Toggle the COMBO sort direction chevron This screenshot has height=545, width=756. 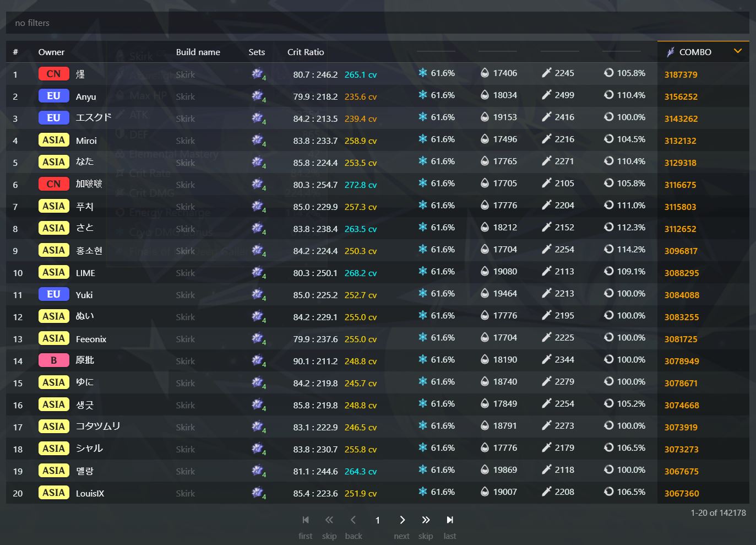click(738, 51)
